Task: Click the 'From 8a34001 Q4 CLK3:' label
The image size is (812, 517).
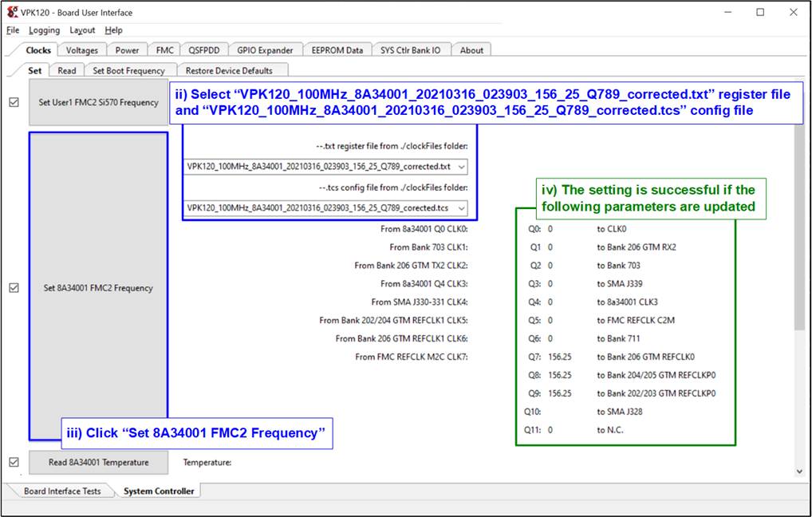Action: coord(424,283)
